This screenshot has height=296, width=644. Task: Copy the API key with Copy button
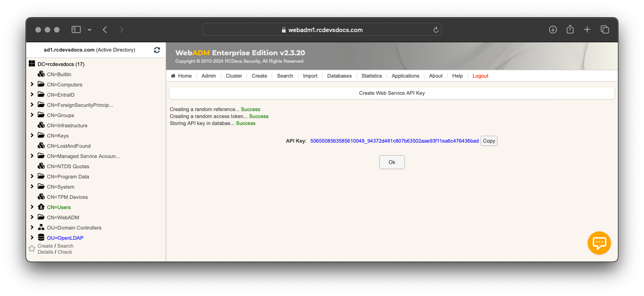pos(489,141)
